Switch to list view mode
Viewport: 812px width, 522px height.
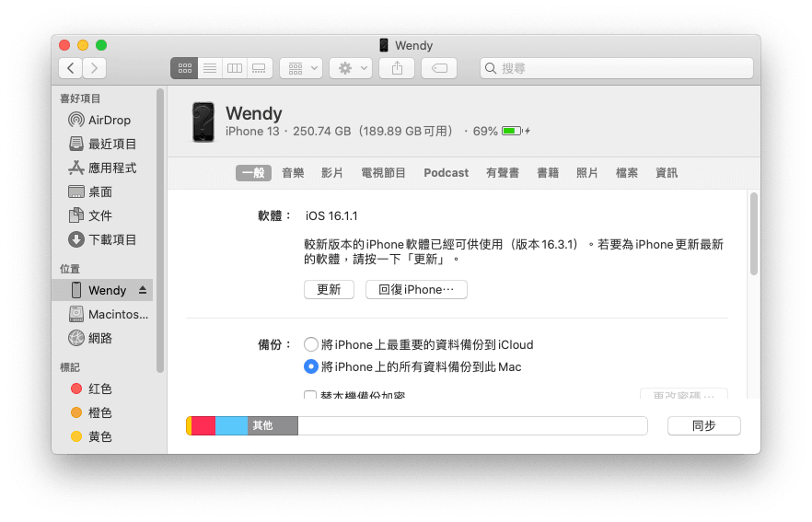point(210,68)
